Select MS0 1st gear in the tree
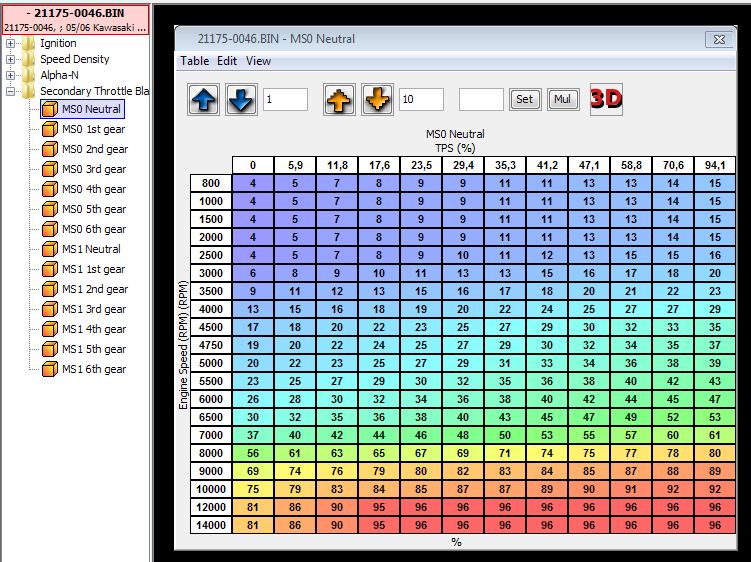The width and height of the screenshot is (751, 562). (x=93, y=129)
